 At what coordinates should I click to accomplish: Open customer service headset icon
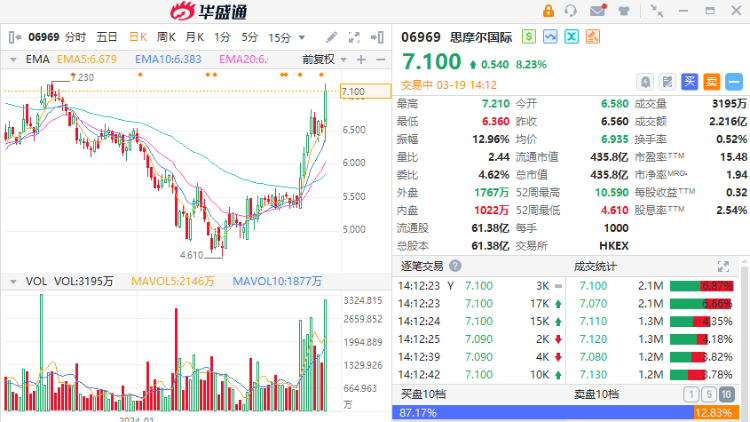(571, 11)
